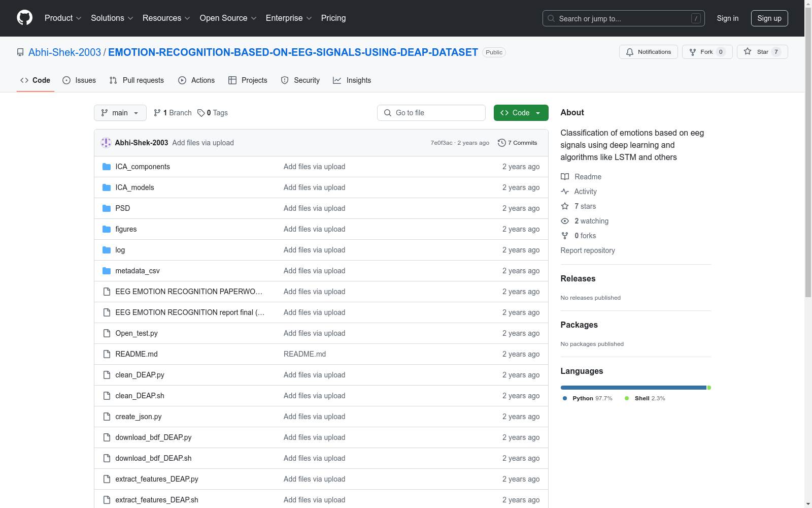Expand the green Code dropdown button
The image size is (812, 508).
click(521, 113)
